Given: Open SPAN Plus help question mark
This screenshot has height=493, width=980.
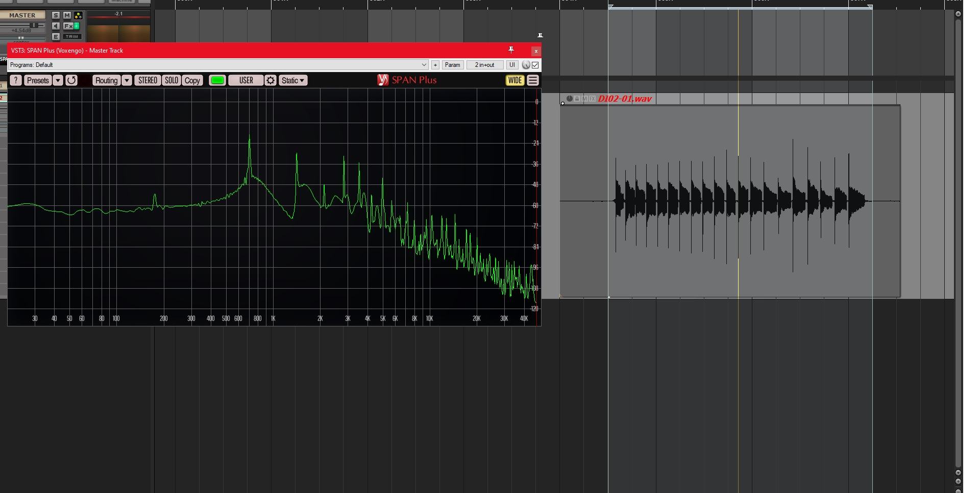Looking at the screenshot, I should [x=16, y=80].
